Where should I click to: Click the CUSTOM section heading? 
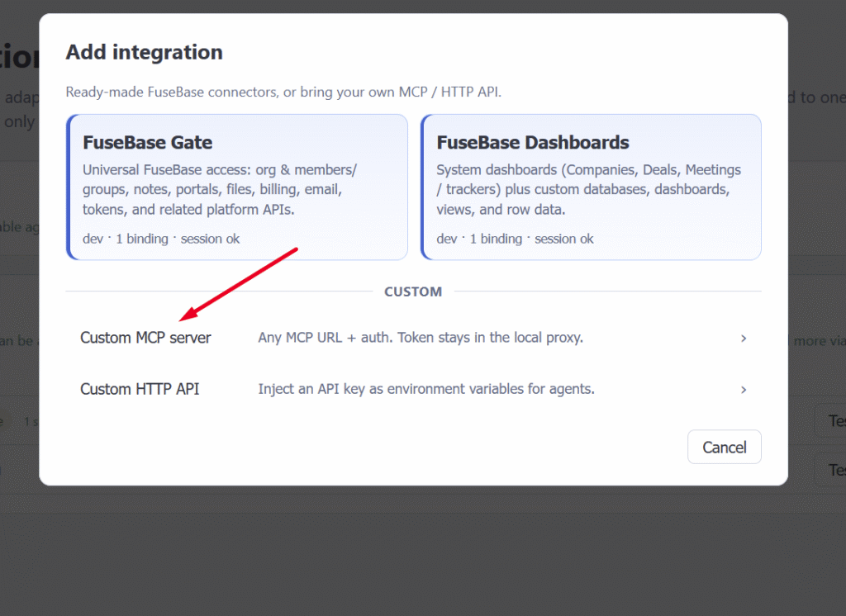pos(413,291)
